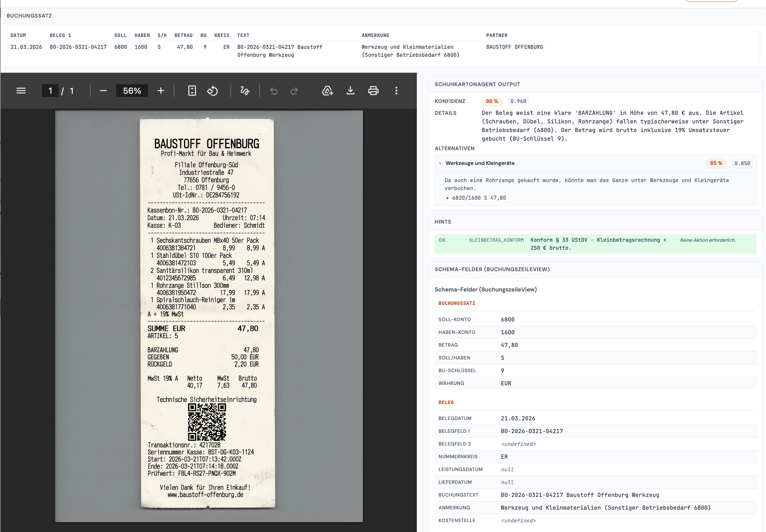Image resolution: width=766 pixels, height=532 pixels.
Task: Click the 85 % alternative badge
Action: click(x=716, y=163)
